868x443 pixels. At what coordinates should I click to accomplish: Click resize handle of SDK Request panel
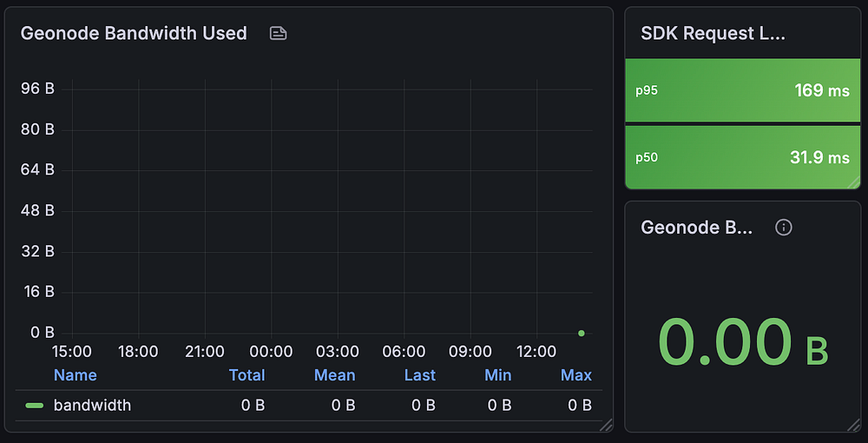(x=855, y=181)
